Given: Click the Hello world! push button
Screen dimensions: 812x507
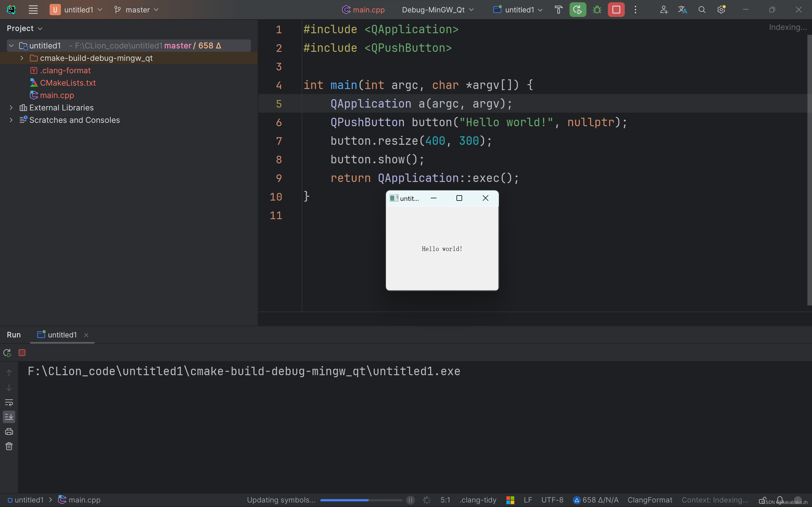Looking at the screenshot, I should pyautogui.click(x=442, y=248).
